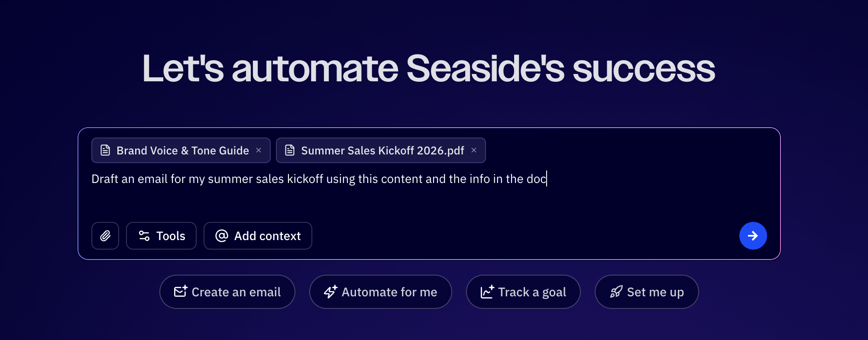Click document icon on Summer Sales Kickoff chip

290,150
